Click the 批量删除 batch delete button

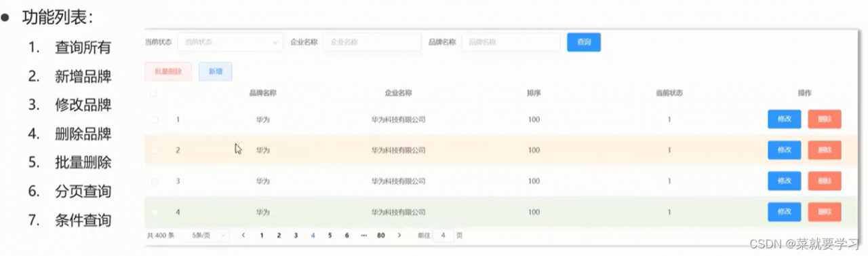[x=168, y=71]
